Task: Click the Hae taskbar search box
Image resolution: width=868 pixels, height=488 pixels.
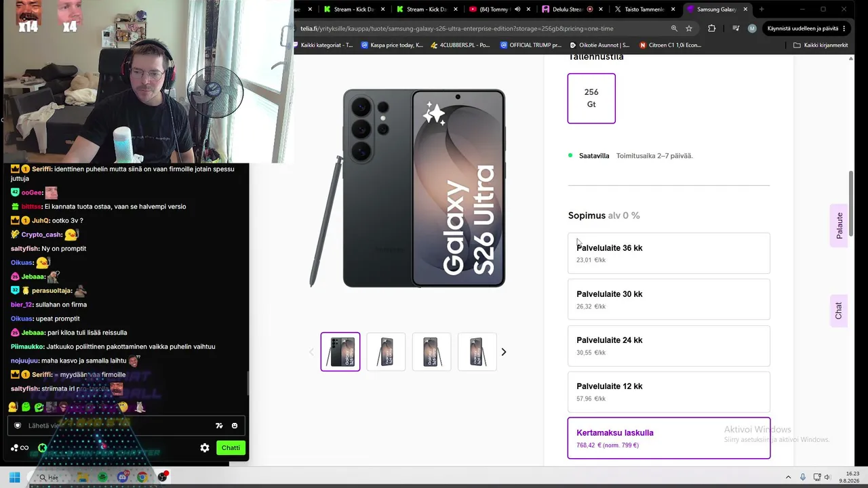Action: [x=49, y=477]
